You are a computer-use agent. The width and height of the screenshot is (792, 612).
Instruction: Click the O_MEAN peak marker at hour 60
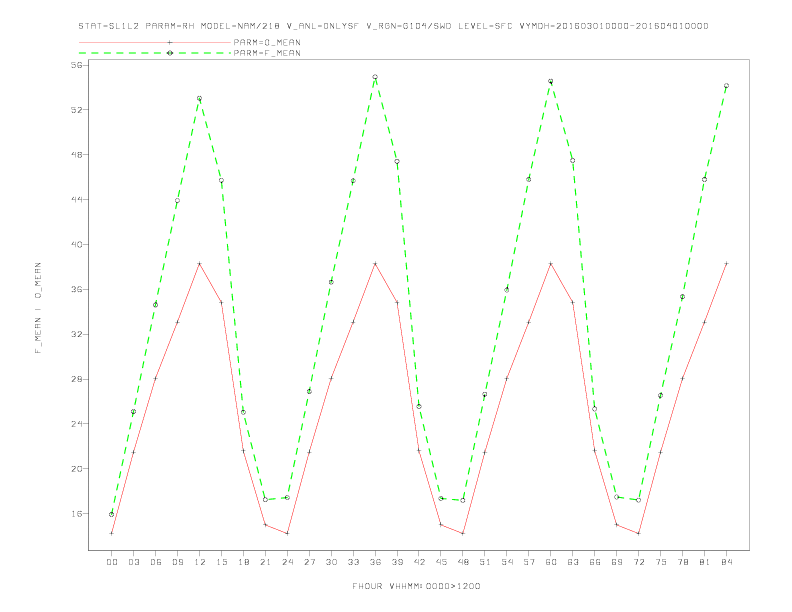pyautogui.click(x=551, y=264)
